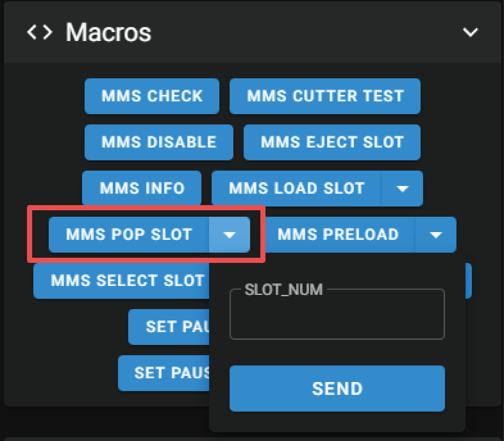Open the MMS LOAD SLOT parameters arrow
This screenshot has height=441, width=504.
tap(402, 189)
